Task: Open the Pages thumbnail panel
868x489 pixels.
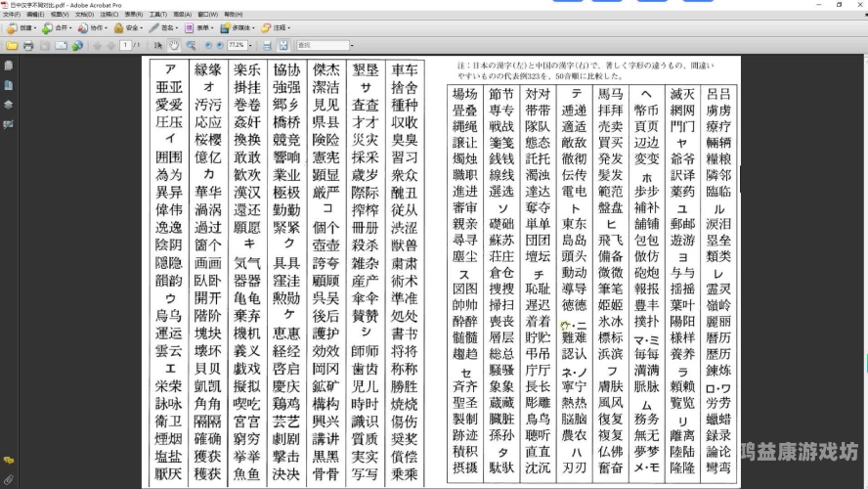Action: coord(8,66)
